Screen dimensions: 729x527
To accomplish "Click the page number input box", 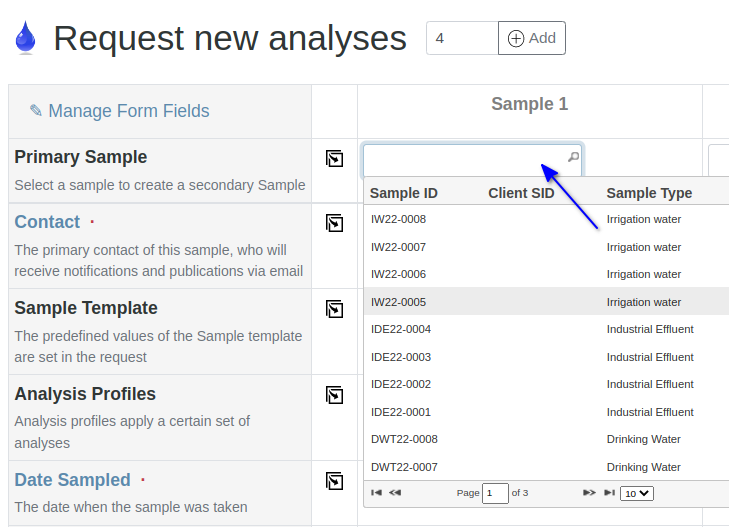I will 495,493.
